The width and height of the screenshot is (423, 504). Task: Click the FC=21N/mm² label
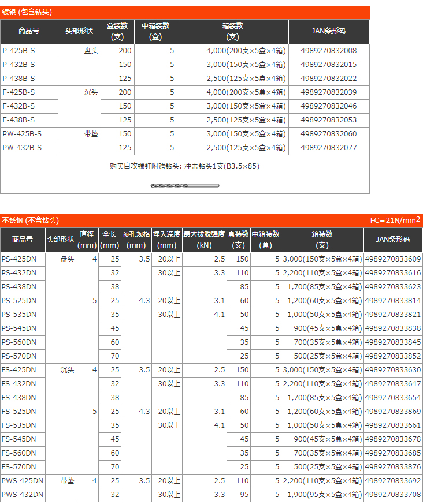tap(395, 221)
